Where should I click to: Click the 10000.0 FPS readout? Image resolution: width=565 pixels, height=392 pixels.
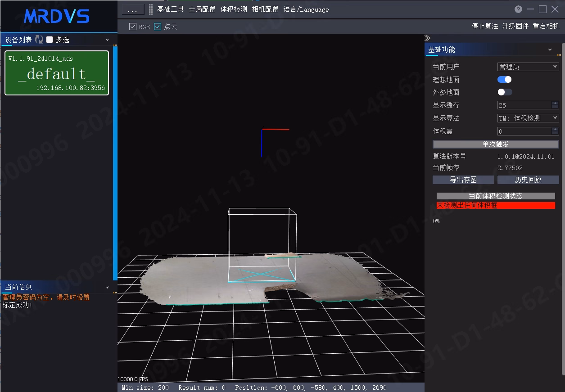133,379
